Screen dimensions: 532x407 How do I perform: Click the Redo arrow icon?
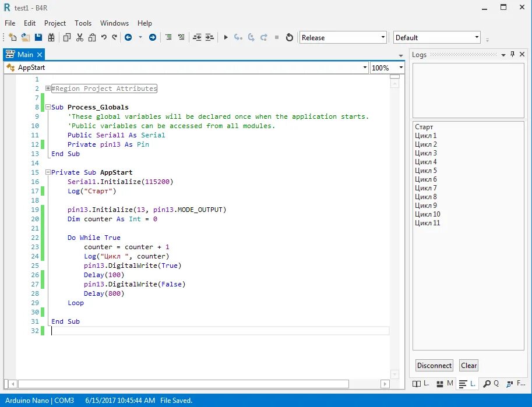click(115, 37)
